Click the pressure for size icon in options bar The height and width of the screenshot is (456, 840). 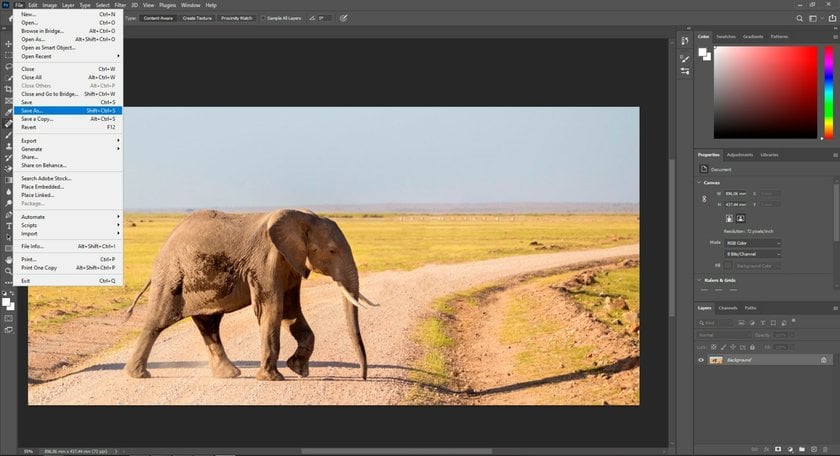coord(343,18)
